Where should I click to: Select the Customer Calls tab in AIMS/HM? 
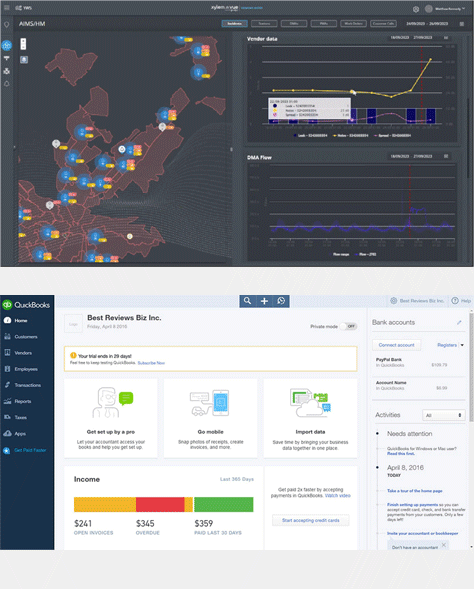[x=383, y=24]
